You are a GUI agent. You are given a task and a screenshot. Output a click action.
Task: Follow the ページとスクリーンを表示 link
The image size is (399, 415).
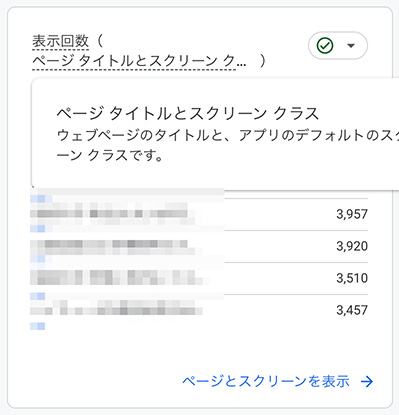coord(266,381)
